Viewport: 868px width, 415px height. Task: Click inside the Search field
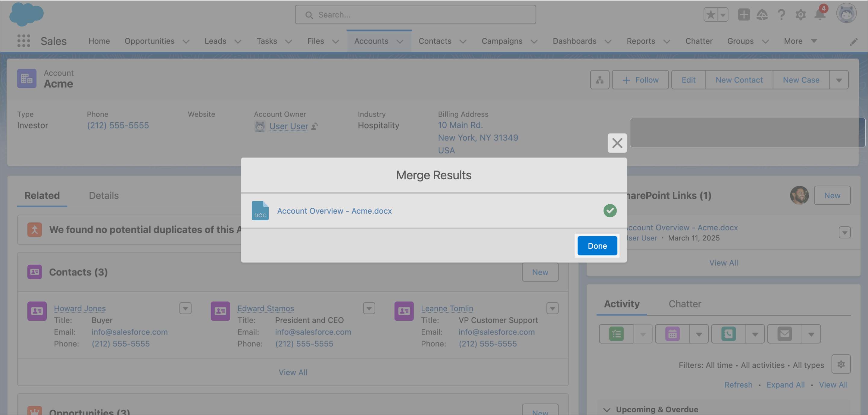click(415, 14)
